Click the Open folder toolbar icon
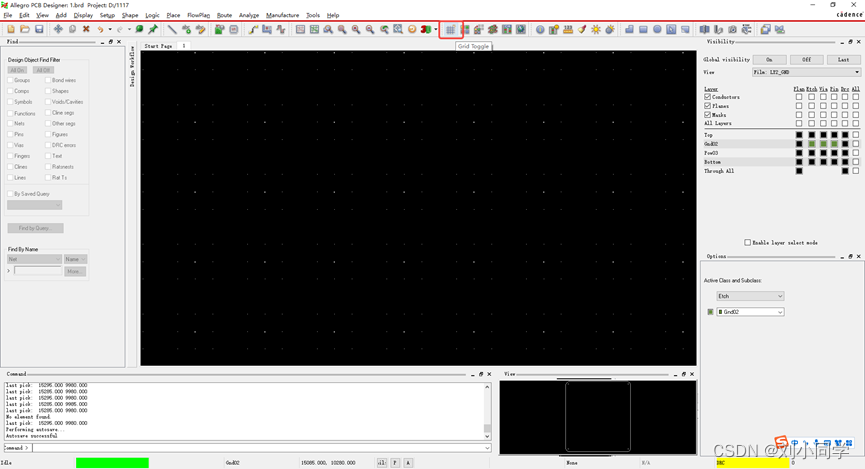865x469 pixels. click(x=25, y=30)
